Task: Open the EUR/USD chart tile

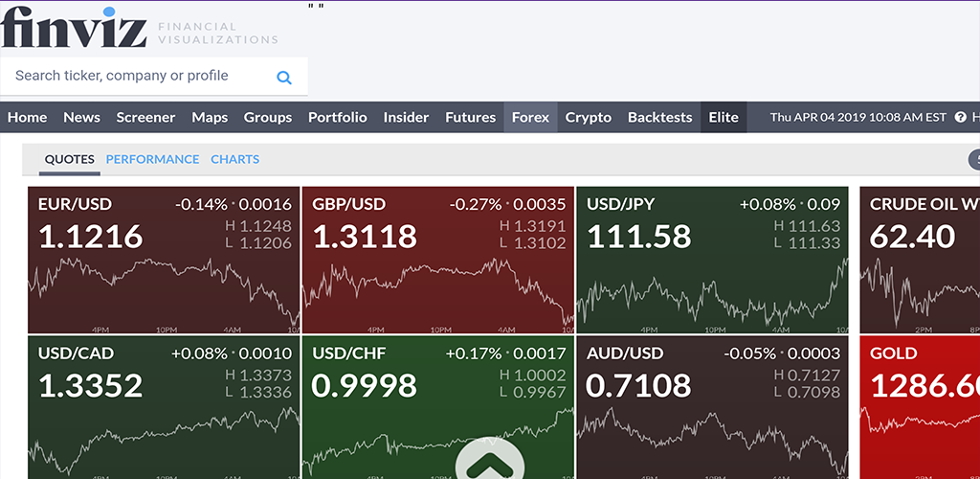Action: (164, 260)
